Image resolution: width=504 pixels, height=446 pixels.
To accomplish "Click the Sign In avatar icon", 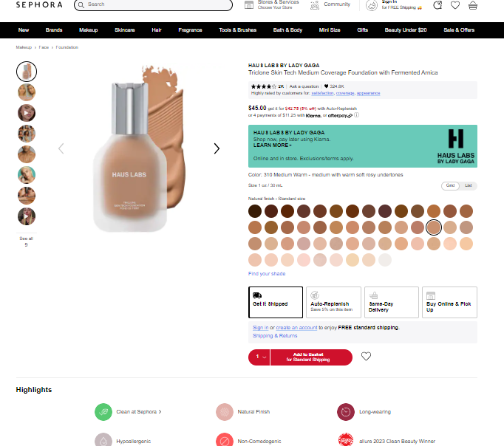I will [x=372, y=5].
